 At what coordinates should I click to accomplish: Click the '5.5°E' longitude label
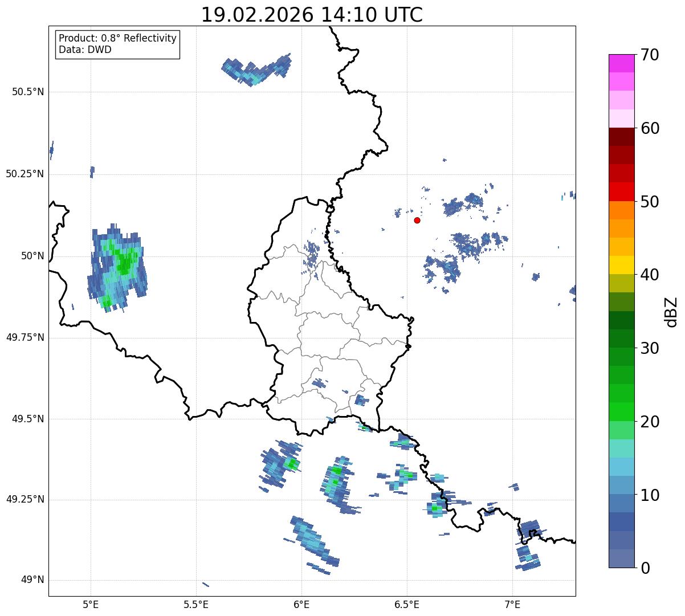pyautogui.click(x=196, y=604)
